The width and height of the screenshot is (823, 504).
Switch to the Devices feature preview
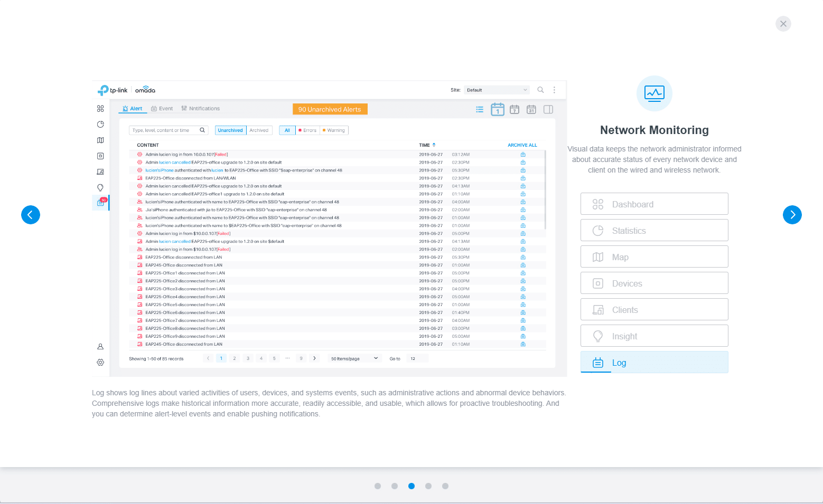coord(654,283)
